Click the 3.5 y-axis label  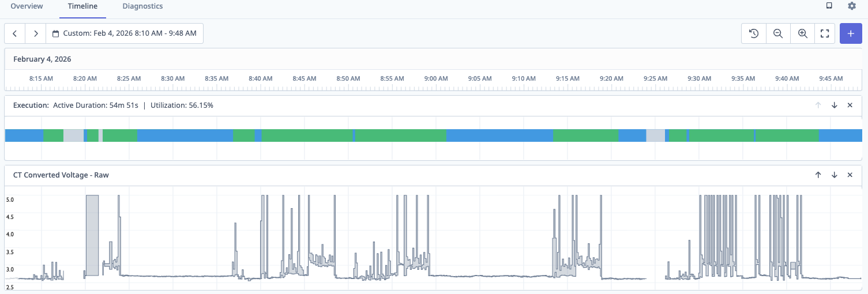point(10,252)
